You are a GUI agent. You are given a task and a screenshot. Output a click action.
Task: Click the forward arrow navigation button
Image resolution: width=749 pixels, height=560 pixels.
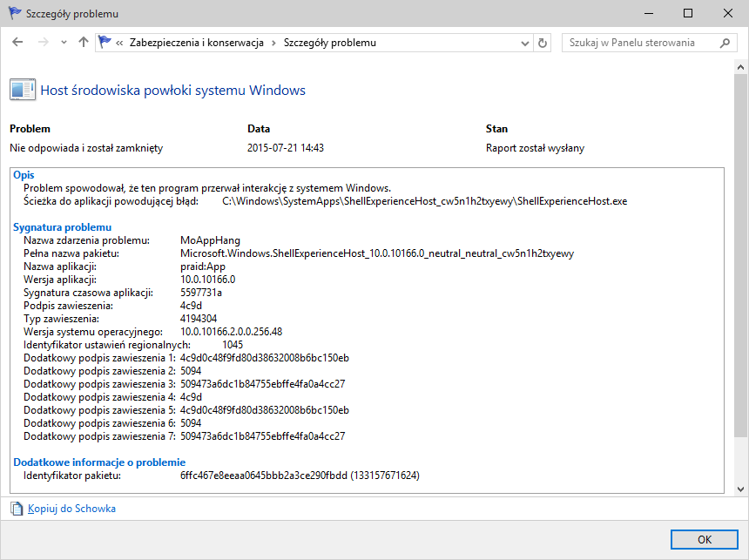[x=43, y=42]
